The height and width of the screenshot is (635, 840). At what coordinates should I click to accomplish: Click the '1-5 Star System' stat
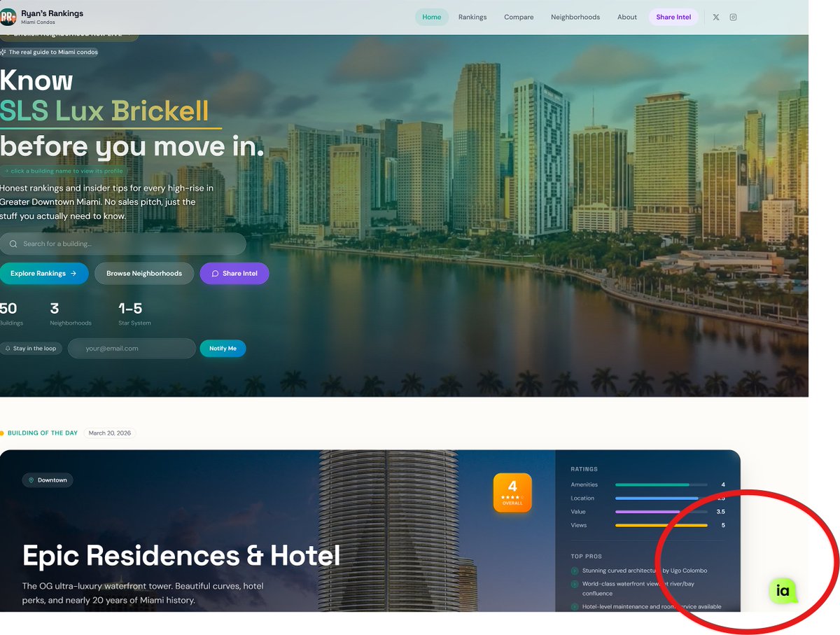[x=134, y=314]
